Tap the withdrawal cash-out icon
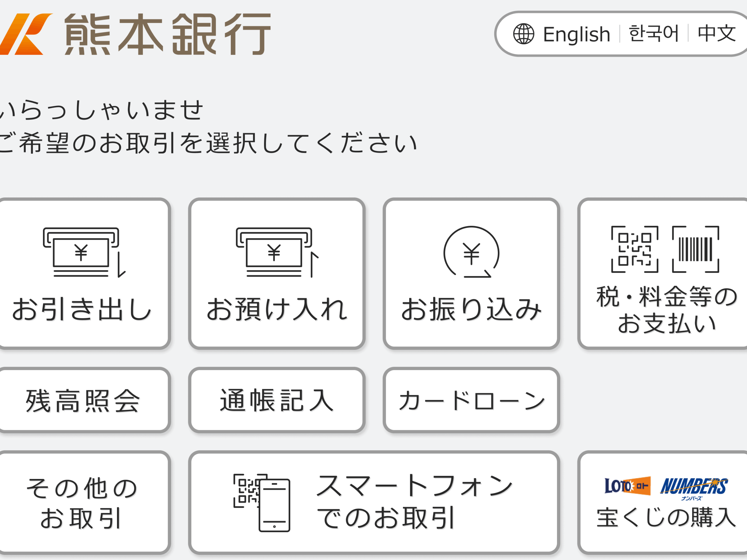Viewport: 747px width, 560px height. [x=84, y=253]
